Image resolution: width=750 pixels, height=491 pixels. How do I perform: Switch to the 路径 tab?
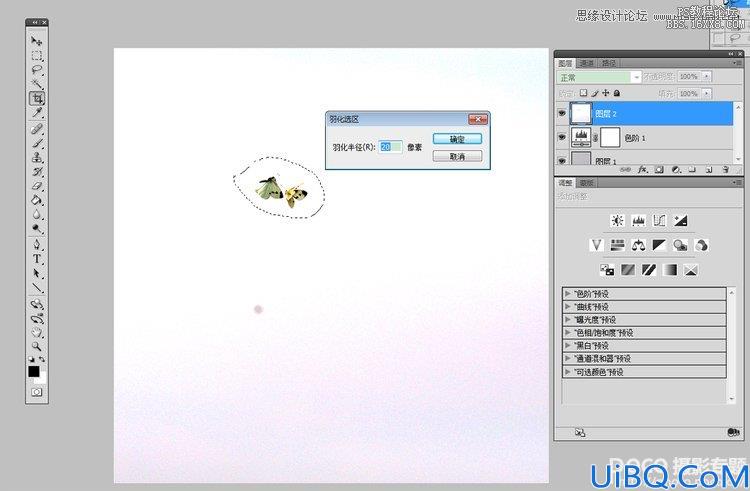[608, 63]
